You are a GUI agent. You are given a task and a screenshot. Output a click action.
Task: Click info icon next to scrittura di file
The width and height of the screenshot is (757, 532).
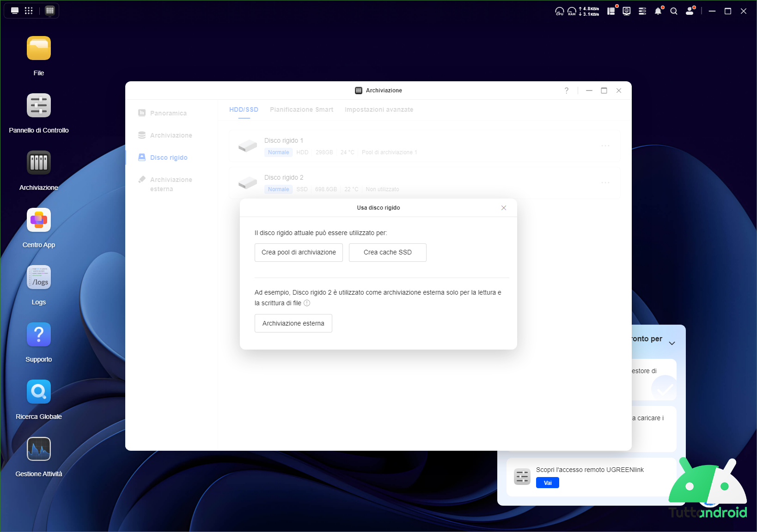click(307, 303)
